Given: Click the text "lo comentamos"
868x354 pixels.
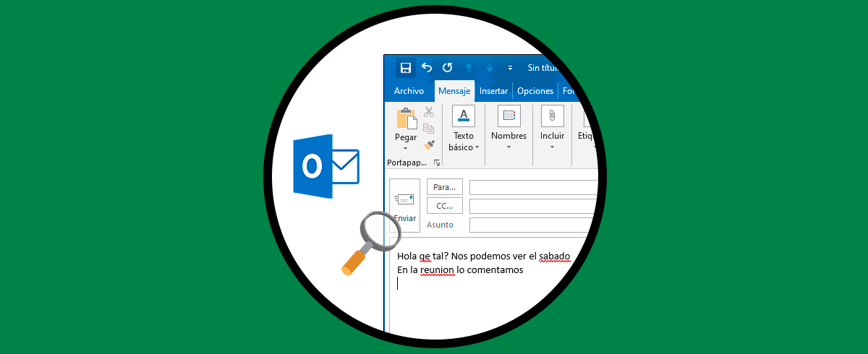Looking at the screenshot, I should pos(490,270).
